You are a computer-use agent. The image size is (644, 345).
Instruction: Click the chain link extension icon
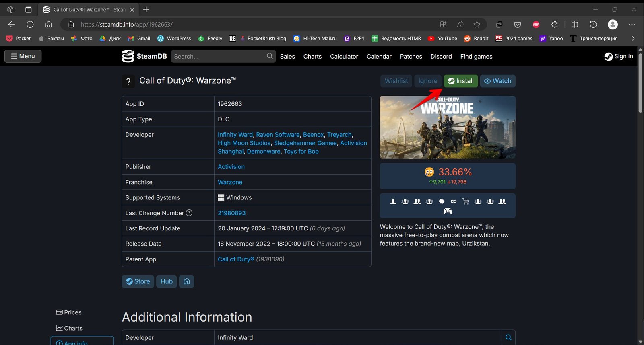tap(499, 25)
